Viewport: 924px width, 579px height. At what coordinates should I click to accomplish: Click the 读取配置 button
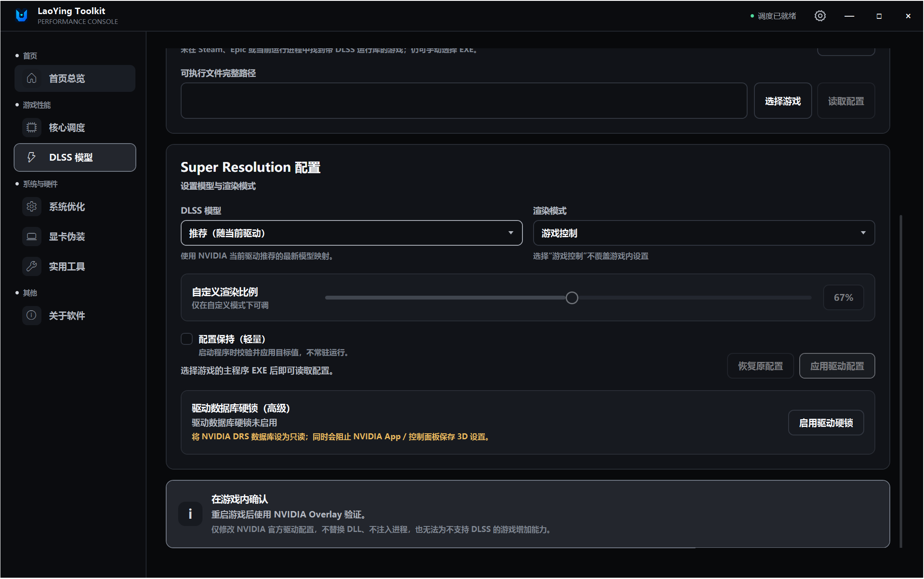point(846,101)
